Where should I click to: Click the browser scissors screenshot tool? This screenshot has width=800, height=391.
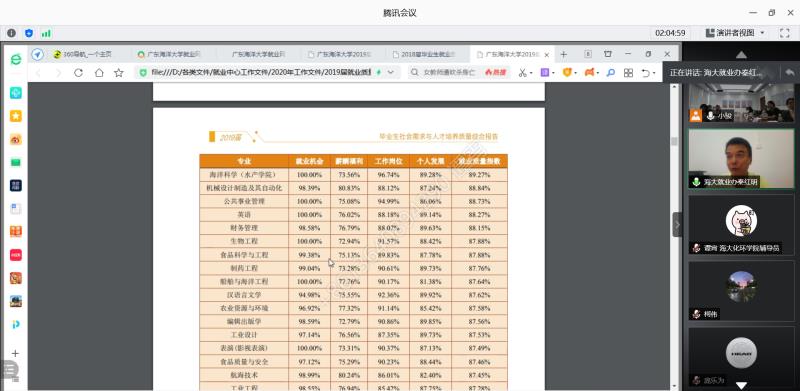522,73
